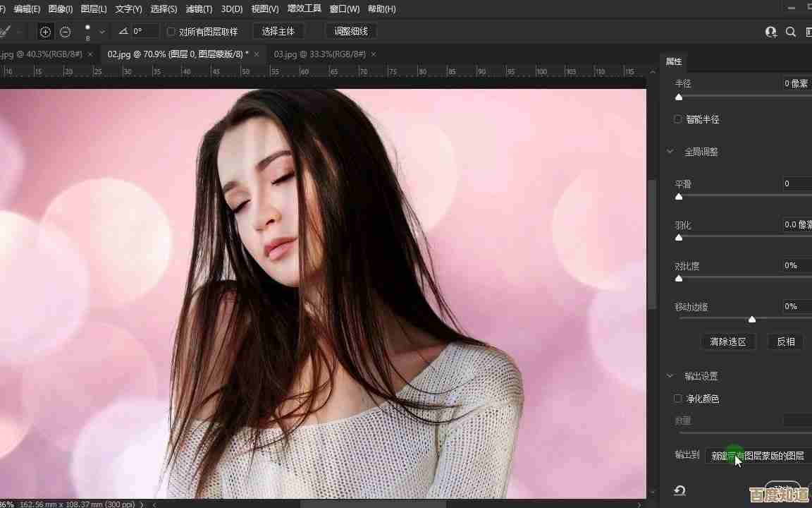Screen dimensions: 812x508
Task: Click the brush size preview dot
Action: point(87,28)
